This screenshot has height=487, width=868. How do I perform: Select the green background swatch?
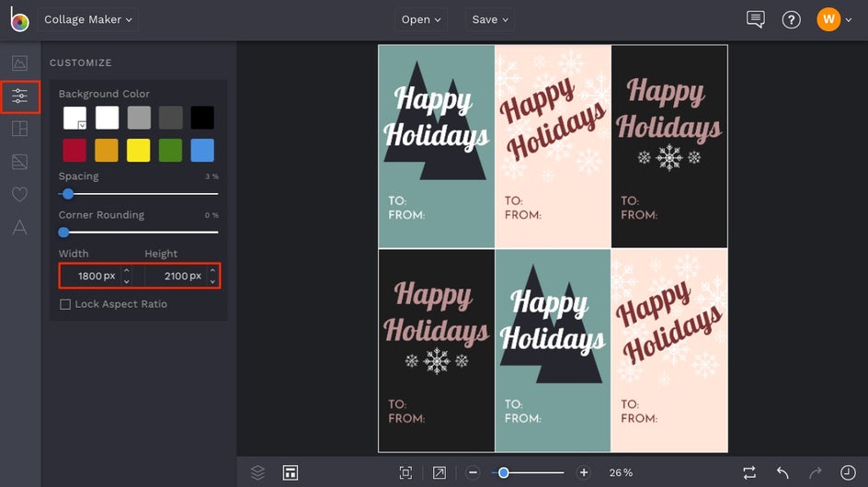[x=170, y=150]
